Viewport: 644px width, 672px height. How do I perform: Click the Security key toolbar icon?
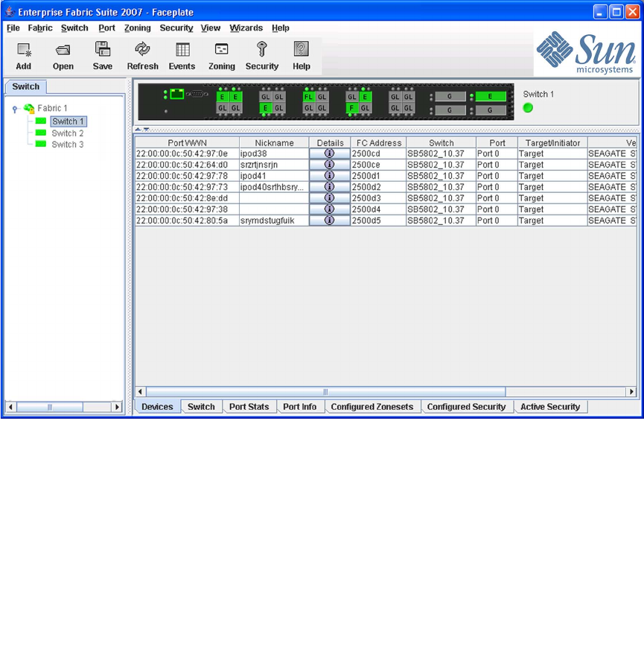261,49
